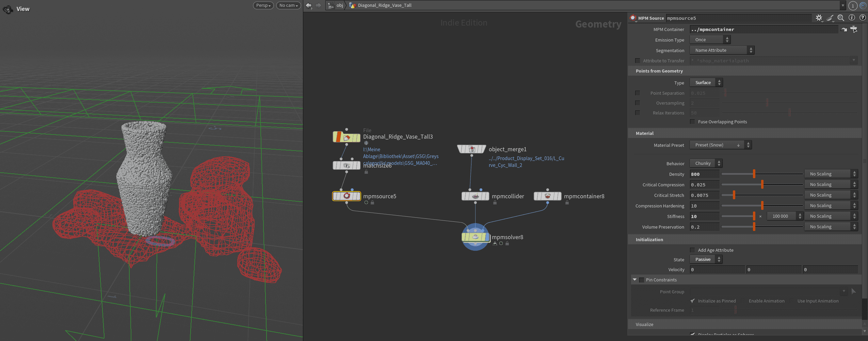Click the help question mark icon

[863, 18]
